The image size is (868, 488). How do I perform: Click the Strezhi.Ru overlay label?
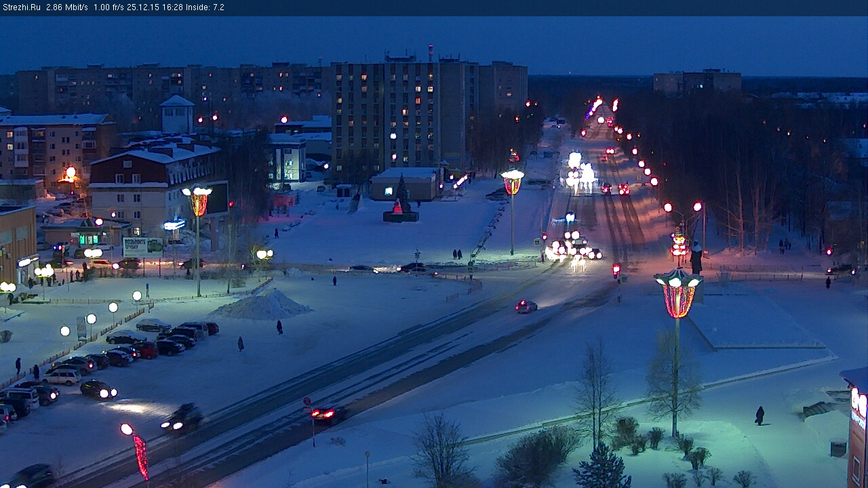point(21,7)
